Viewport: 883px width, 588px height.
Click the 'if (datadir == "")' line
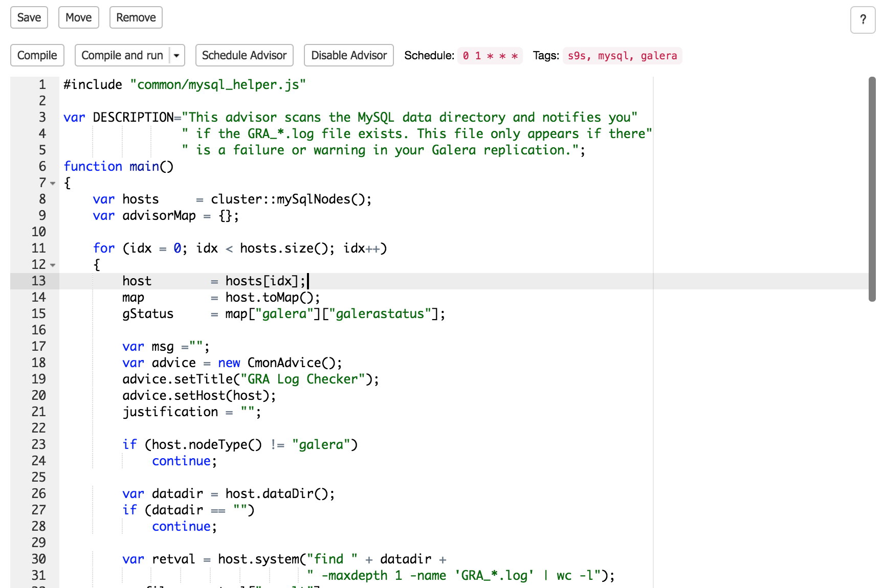pos(188,510)
